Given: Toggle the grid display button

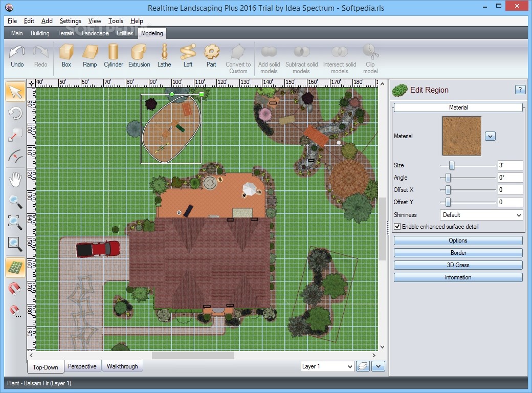Looking at the screenshot, I should tap(15, 268).
